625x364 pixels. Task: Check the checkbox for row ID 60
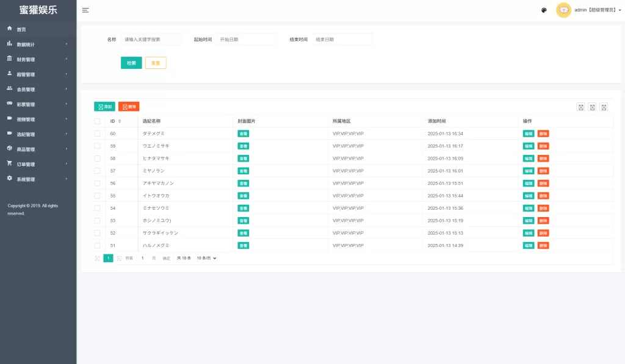[x=97, y=134]
